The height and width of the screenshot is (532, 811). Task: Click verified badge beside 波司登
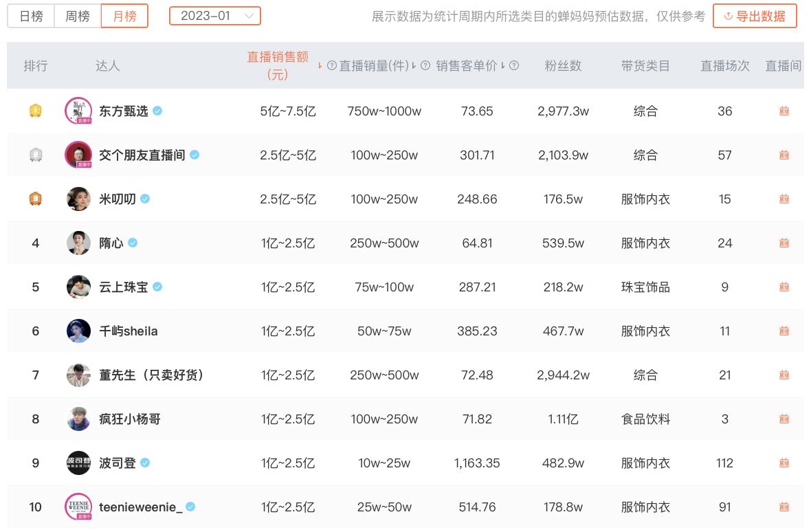pos(145,462)
